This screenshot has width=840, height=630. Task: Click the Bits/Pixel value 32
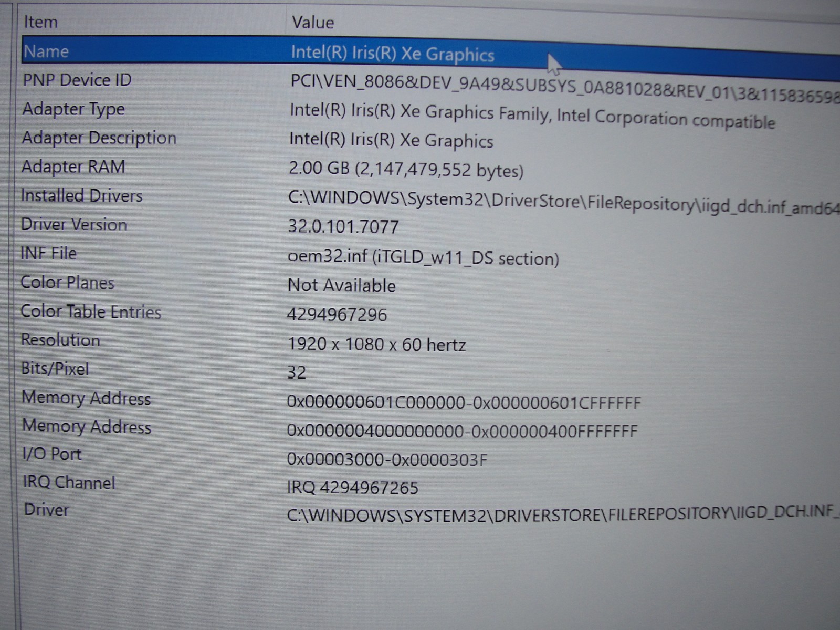tap(297, 372)
